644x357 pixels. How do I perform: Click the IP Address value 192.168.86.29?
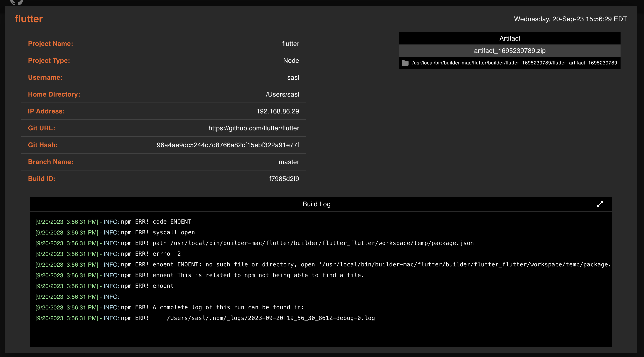pos(278,111)
